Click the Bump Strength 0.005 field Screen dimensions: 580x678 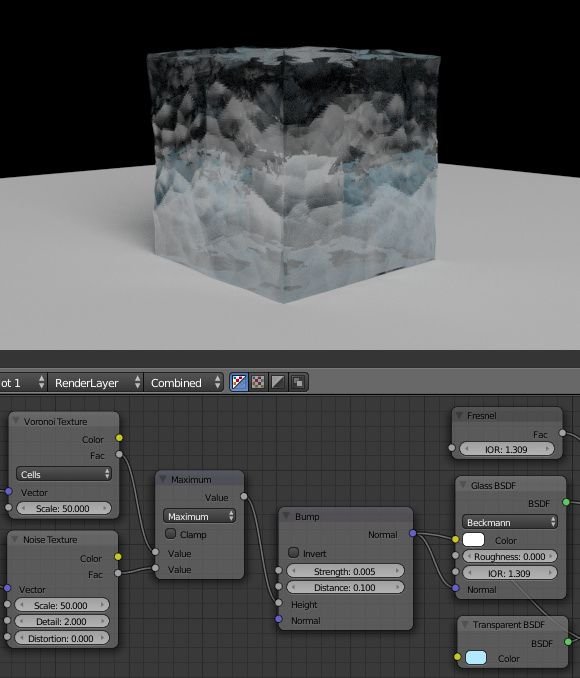(345, 571)
